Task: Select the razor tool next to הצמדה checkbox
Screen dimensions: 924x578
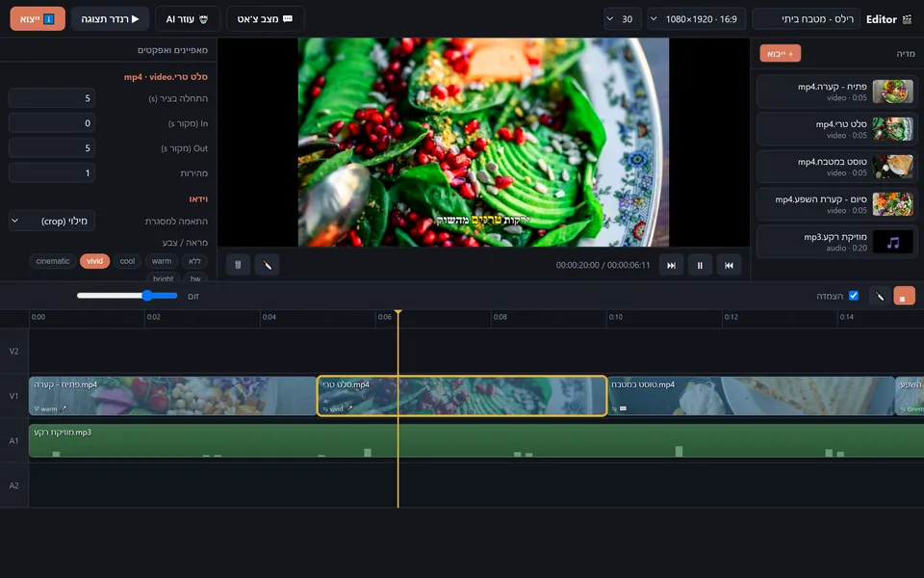Action: [x=879, y=296]
